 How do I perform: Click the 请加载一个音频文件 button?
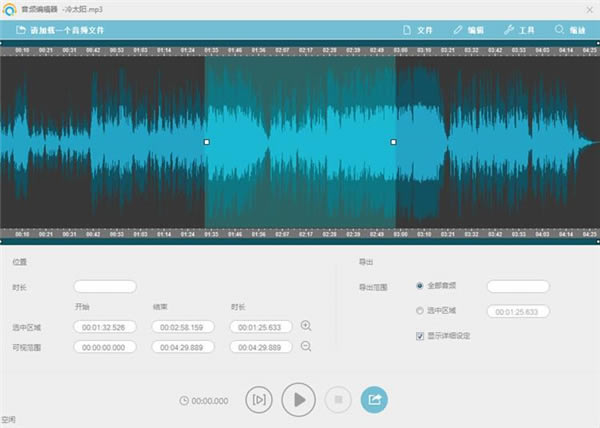pos(58,30)
